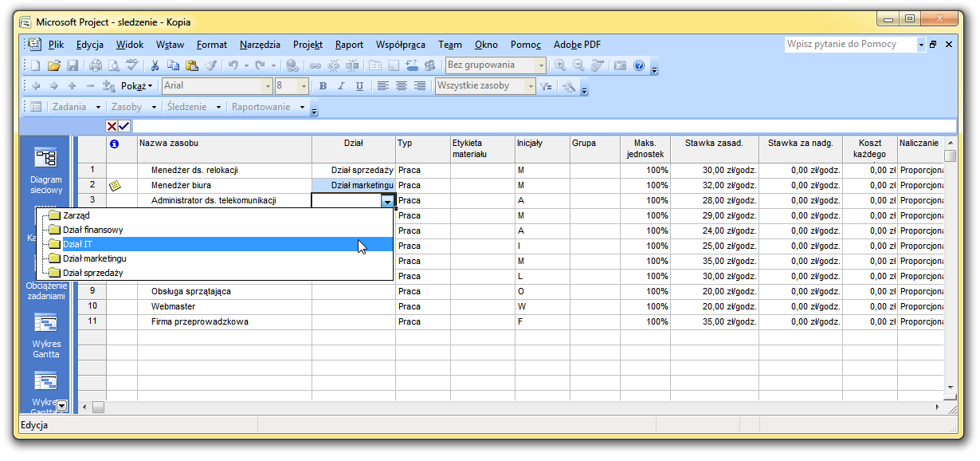Click the vertical scrollbar down arrow
980x461 pixels.
(x=950, y=387)
